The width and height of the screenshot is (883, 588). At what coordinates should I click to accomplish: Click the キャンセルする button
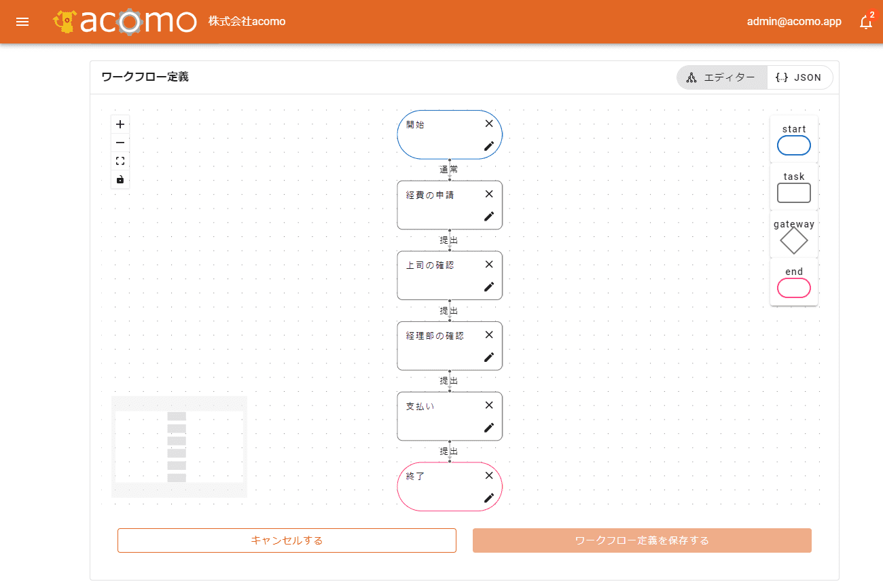pyautogui.click(x=287, y=540)
